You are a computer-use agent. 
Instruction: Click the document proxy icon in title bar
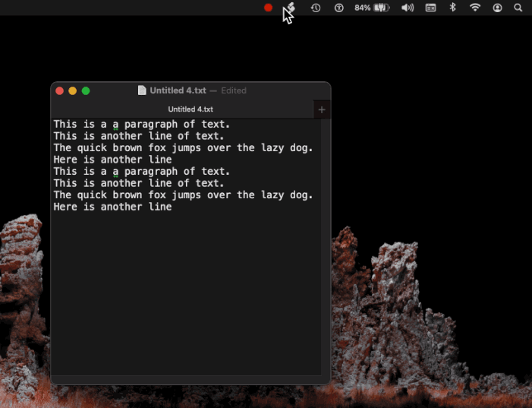pos(142,90)
